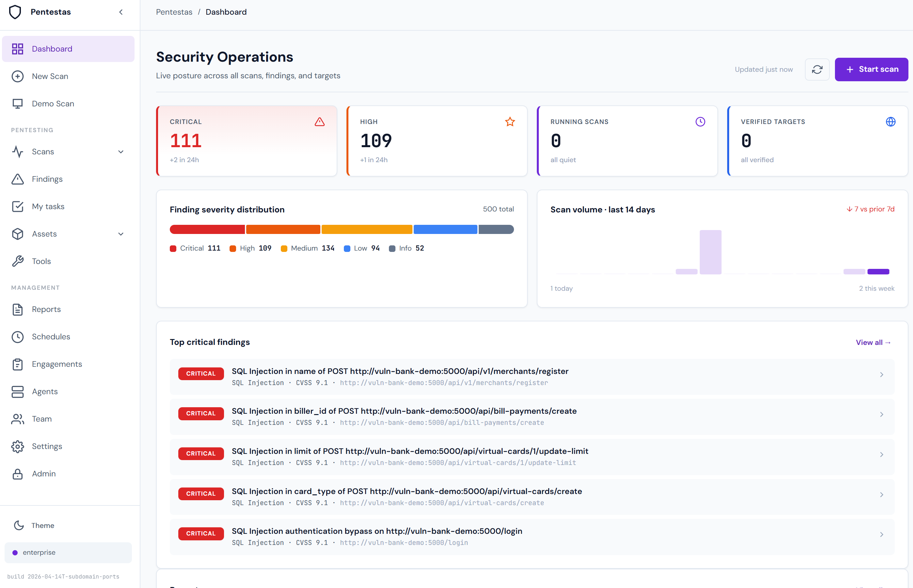Viewport: 913px width, 588px height.
Task: Click the '7 vs prior 7d' trend label
Action: tap(871, 209)
